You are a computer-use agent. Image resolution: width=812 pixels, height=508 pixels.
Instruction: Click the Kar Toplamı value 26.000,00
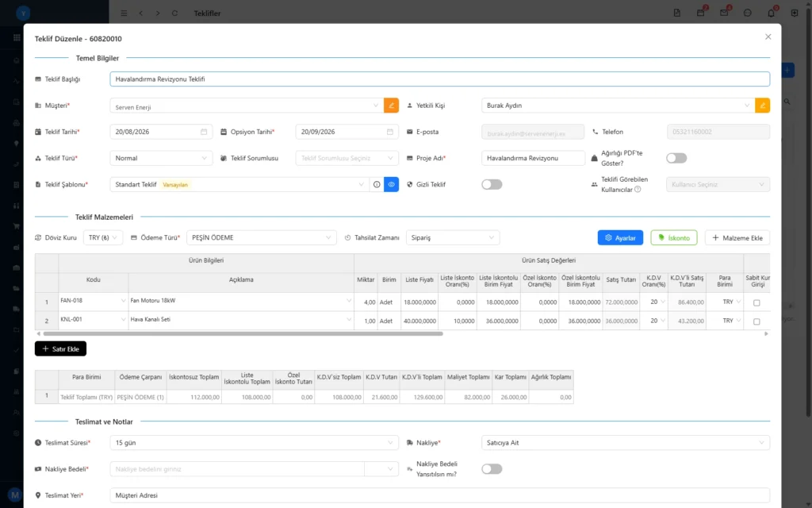(510, 397)
